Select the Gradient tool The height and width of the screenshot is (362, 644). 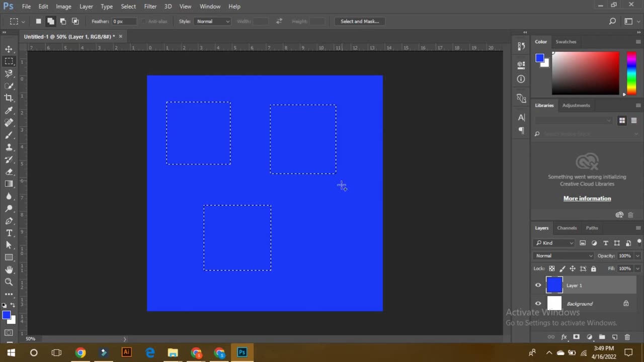[9, 184]
